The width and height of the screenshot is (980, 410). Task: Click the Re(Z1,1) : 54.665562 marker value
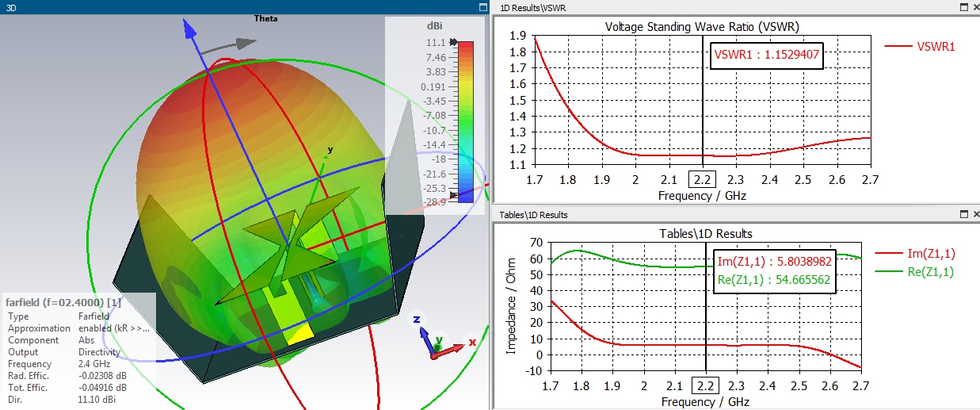[x=775, y=281]
